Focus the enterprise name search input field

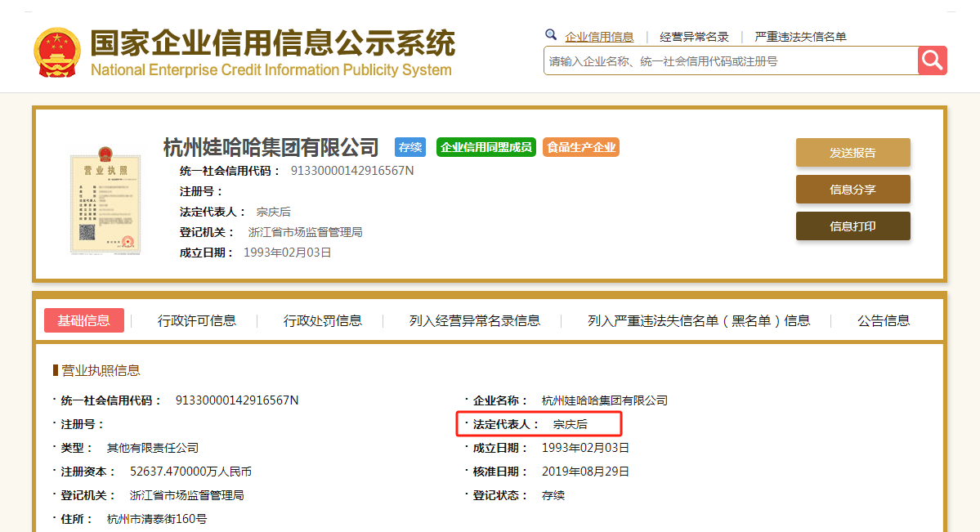730,61
